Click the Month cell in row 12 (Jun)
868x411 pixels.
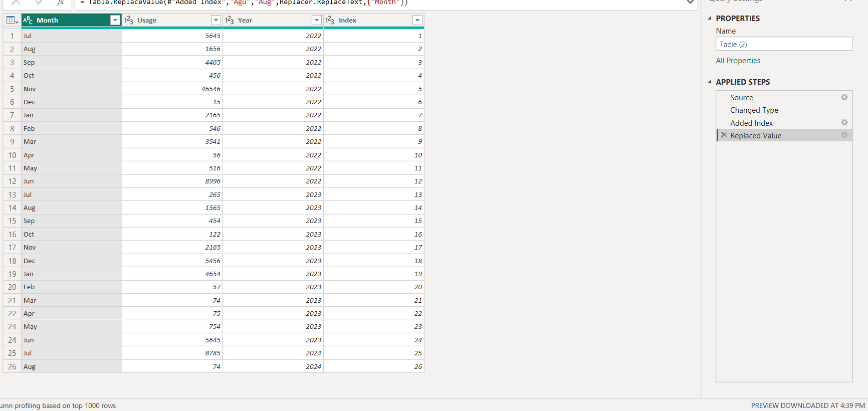[x=72, y=181]
